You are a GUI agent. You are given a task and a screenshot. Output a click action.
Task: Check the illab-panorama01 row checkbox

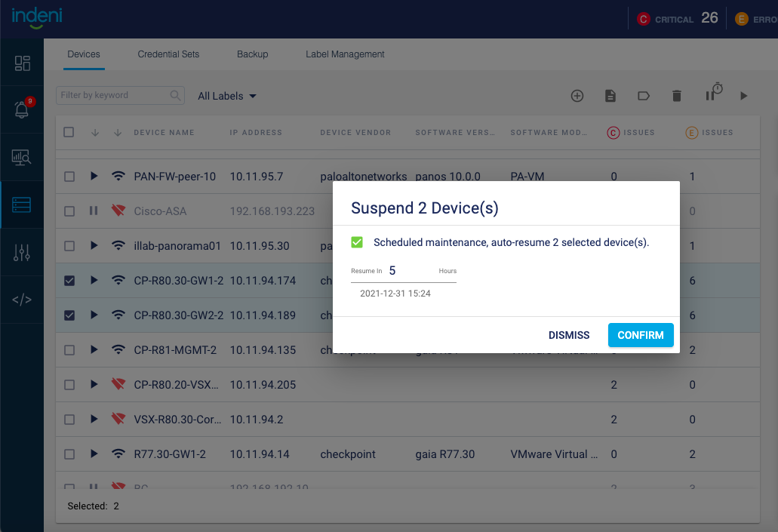click(x=69, y=246)
